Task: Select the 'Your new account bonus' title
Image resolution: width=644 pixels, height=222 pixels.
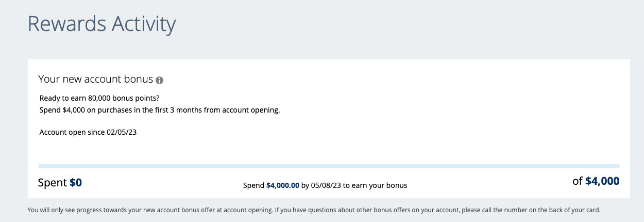Action: pos(96,80)
